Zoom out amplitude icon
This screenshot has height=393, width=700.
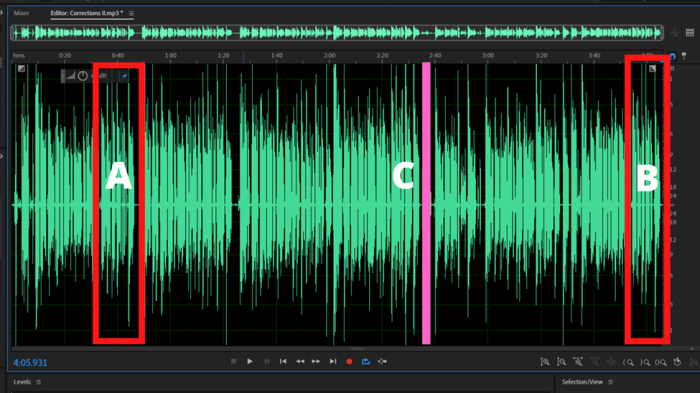(562, 362)
